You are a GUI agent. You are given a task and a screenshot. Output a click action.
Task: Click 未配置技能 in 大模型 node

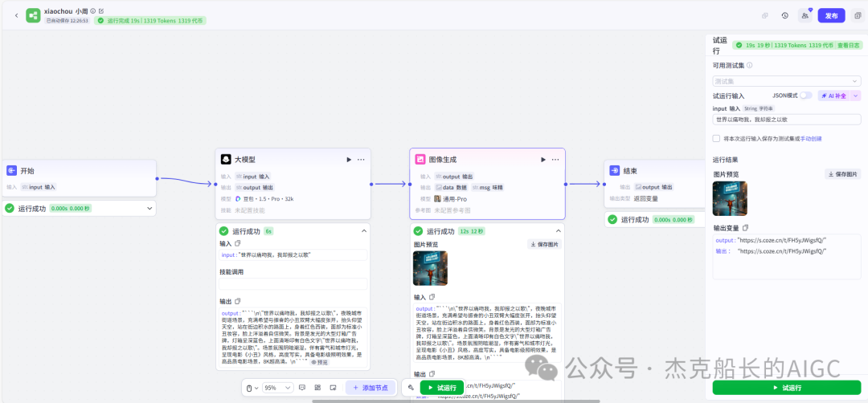[x=249, y=210]
